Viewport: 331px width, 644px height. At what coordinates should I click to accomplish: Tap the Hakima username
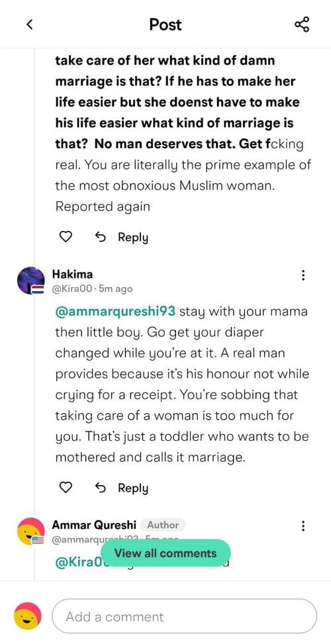[x=72, y=274]
